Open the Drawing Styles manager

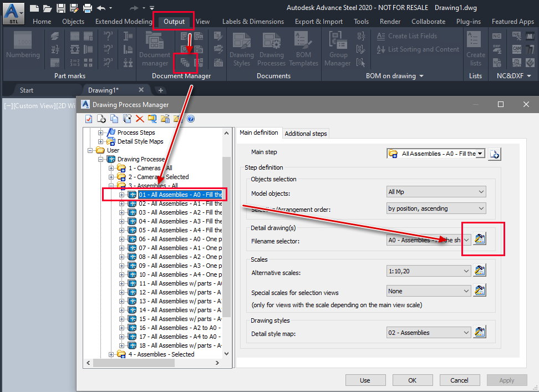coord(242,49)
